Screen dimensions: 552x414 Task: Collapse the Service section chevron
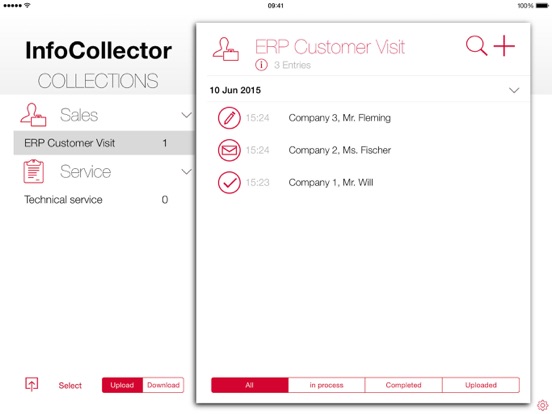tap(187, 171)
